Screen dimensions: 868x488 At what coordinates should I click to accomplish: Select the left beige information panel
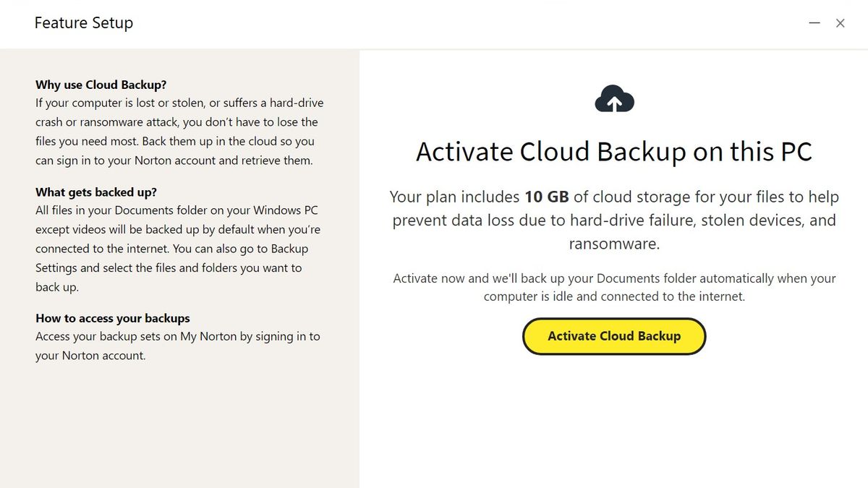(x=179, y=419)
